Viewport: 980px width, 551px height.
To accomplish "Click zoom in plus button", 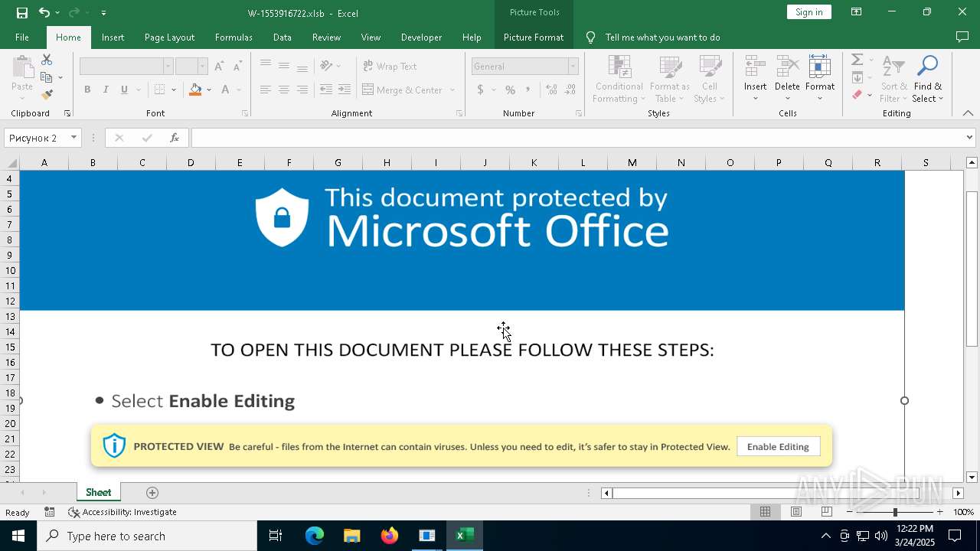I will pos(939,512).
